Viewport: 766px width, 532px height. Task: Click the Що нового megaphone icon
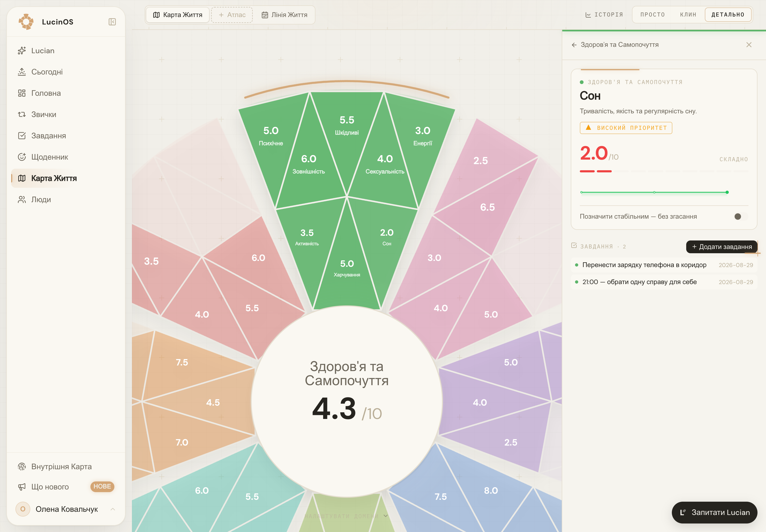22,487
